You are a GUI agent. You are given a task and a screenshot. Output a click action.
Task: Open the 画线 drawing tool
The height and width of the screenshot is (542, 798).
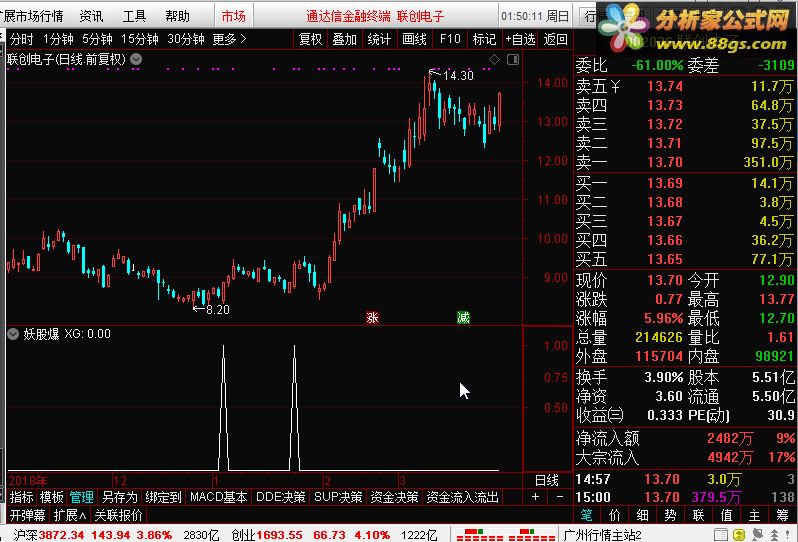pyautogui.click(x=414, y=39)
